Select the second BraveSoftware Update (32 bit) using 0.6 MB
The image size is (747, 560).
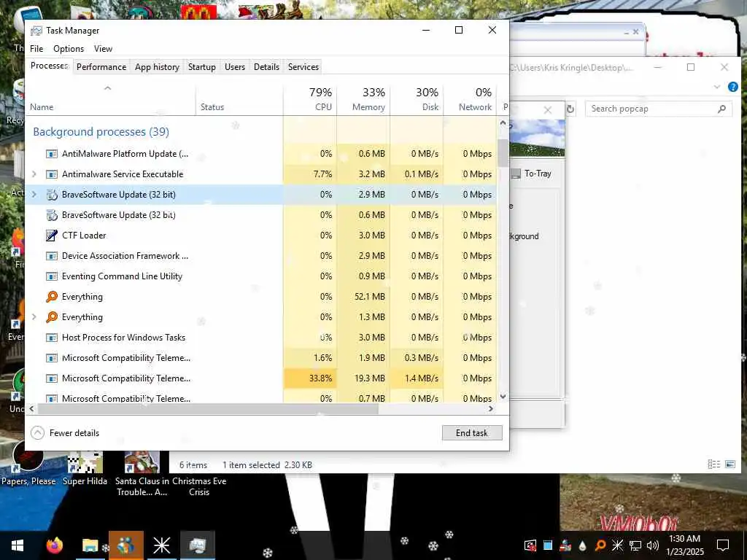point(261,215)
